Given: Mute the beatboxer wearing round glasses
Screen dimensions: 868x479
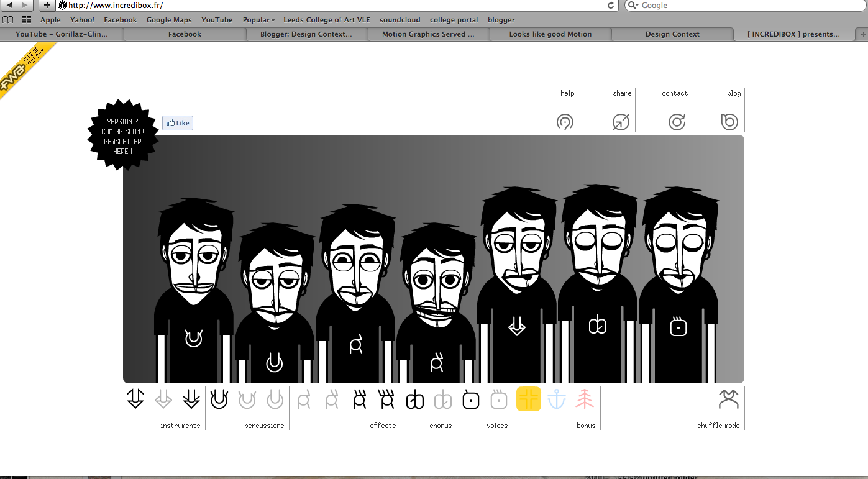Looking at the screenshot, I should point(355,294).
